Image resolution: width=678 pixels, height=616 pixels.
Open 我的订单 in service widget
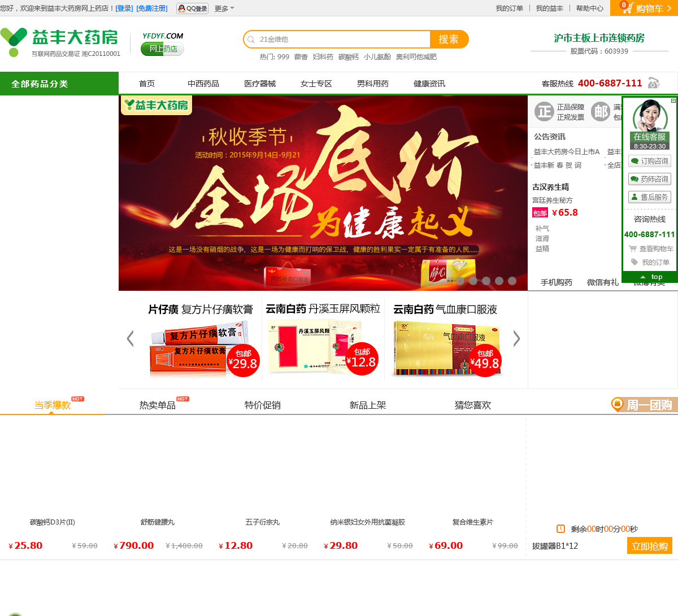(650, 262)
